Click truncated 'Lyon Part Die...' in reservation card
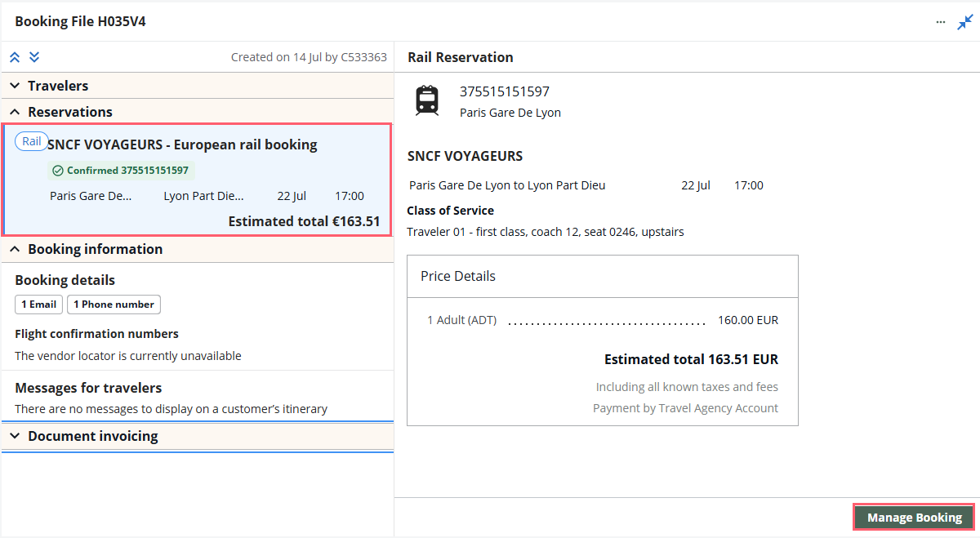The width and height of the screenshot is (980, 538). 204,196
